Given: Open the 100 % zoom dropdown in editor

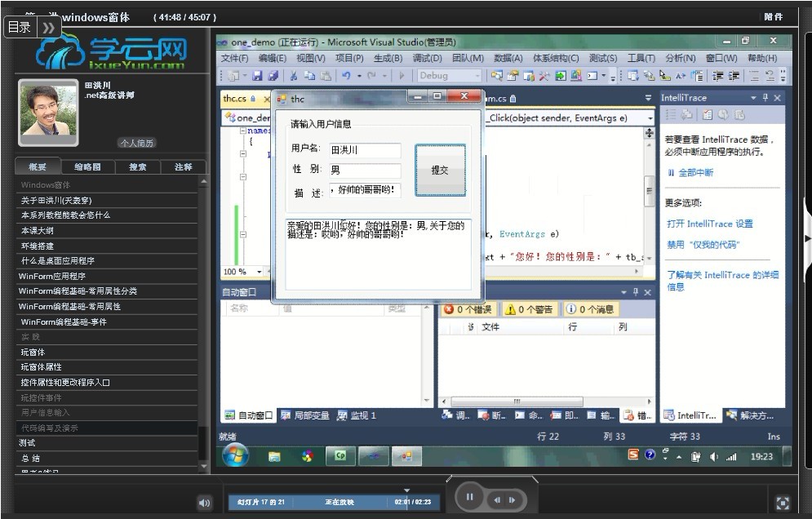Looking at the screenshot, I should point(260,272).
